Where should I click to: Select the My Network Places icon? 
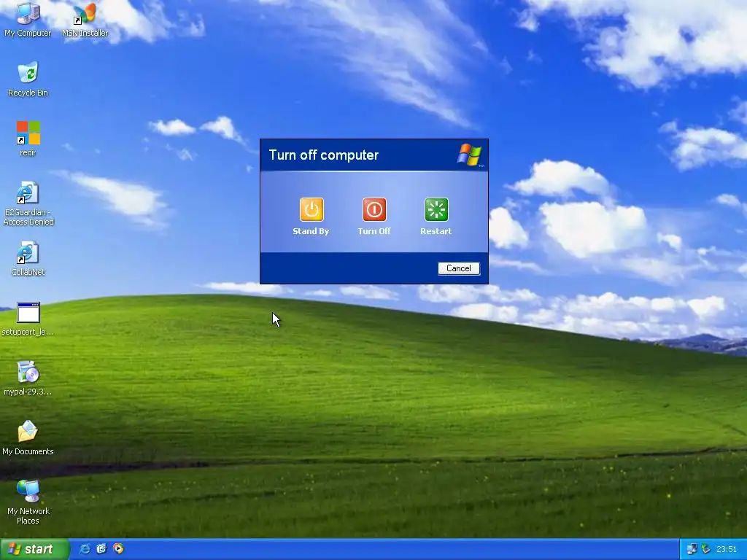click(x=28, y=502)
